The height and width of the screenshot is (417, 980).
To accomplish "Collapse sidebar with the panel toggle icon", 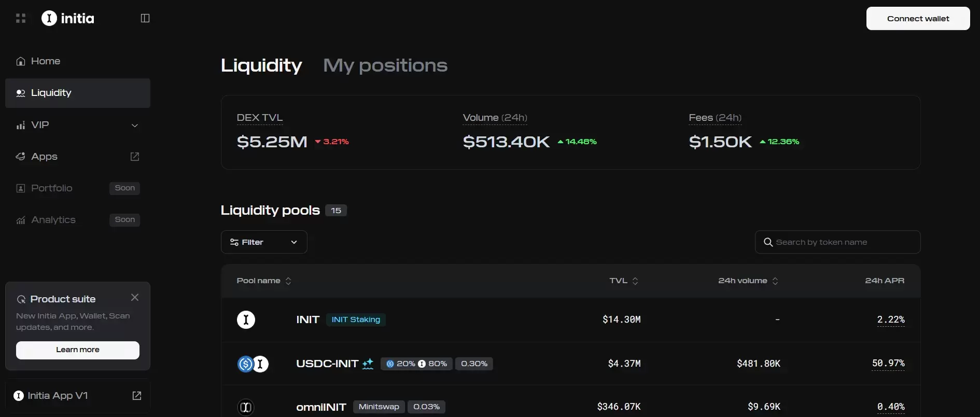I will coord(145,19).
